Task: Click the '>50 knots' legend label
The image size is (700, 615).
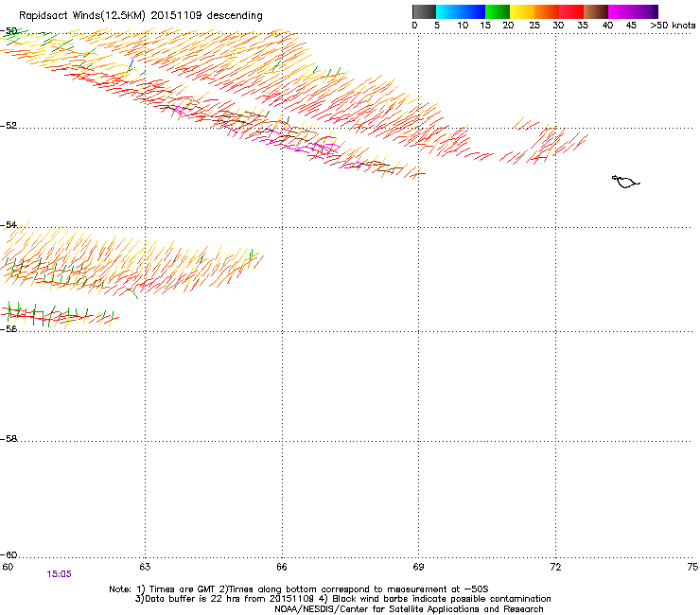Action: point(673,26)
